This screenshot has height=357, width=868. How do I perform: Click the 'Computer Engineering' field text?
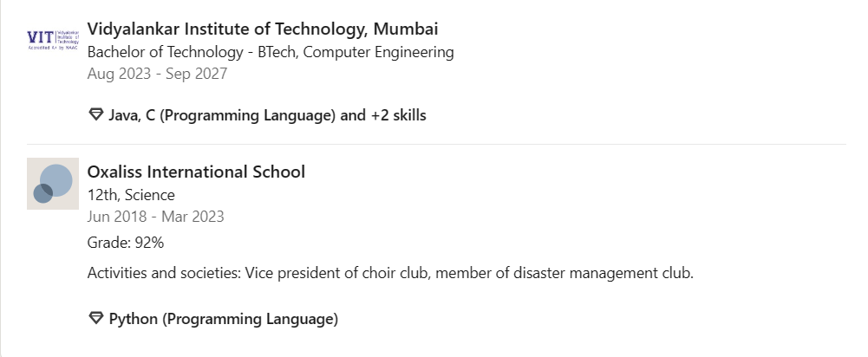point(379,52)
